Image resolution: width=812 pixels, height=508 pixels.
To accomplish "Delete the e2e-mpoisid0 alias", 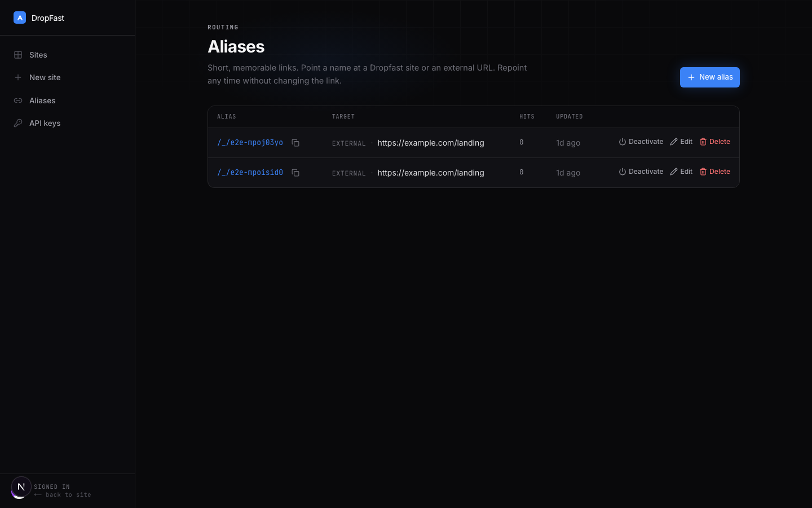I will tap(715, 172).
